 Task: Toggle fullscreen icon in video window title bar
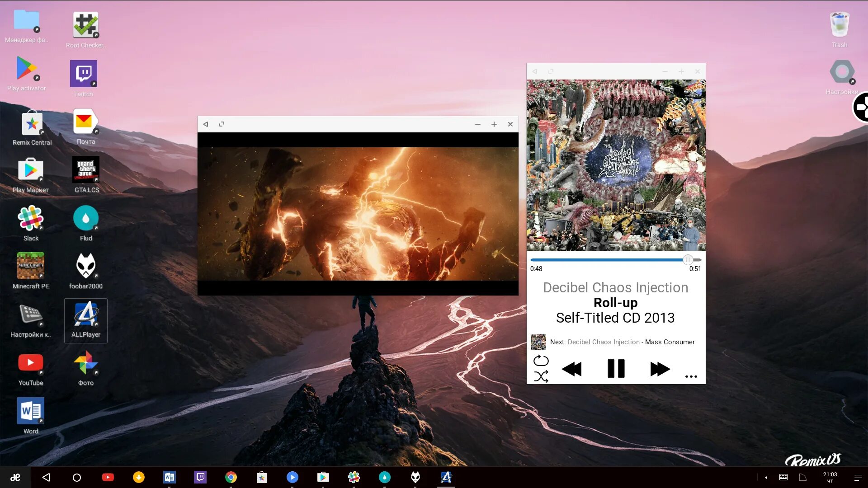point(222,124)
